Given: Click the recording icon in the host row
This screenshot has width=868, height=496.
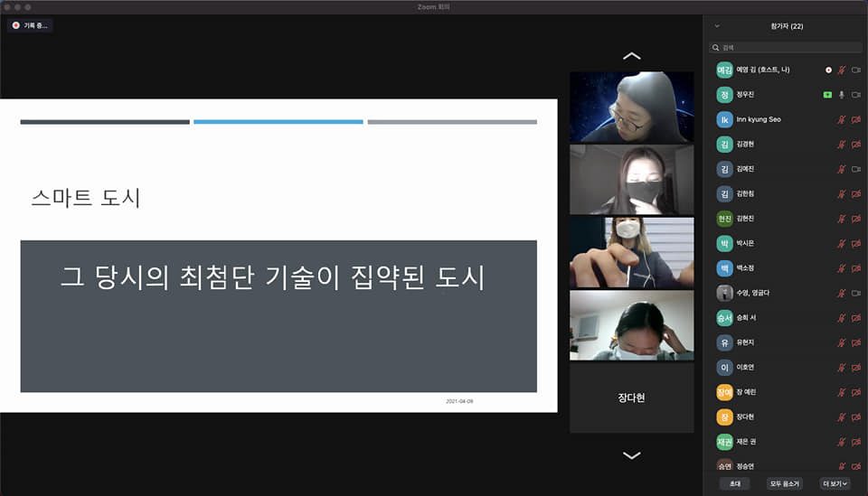Looking at the screenshot, I should click(x=829, y=70).
